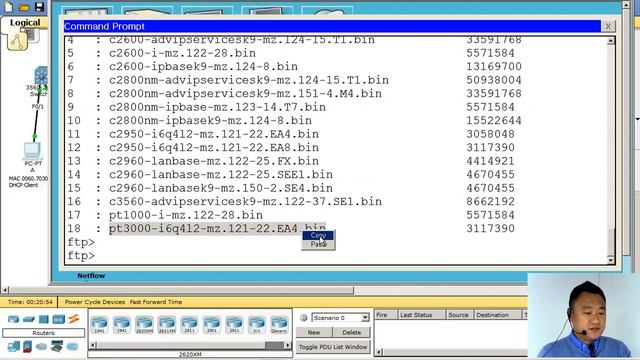The height and width of the screenshot is (360, 640).
Task: Click Toggle PDU List Window button
Action: click(333, 347)
